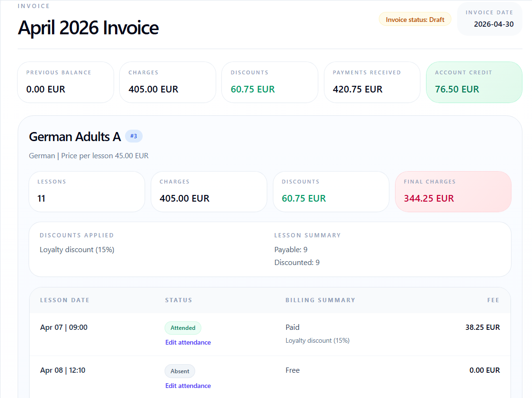Viewport: 532px width, 398px height.
Task: Click the Absent status badge for Apr 08
Action: [x=180, y=371]
